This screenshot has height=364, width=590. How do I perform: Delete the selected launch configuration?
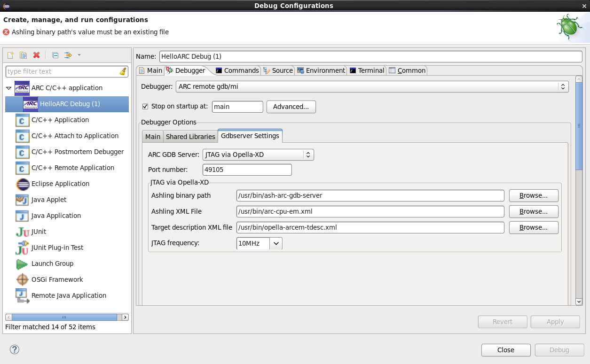(x=36, y=55)
